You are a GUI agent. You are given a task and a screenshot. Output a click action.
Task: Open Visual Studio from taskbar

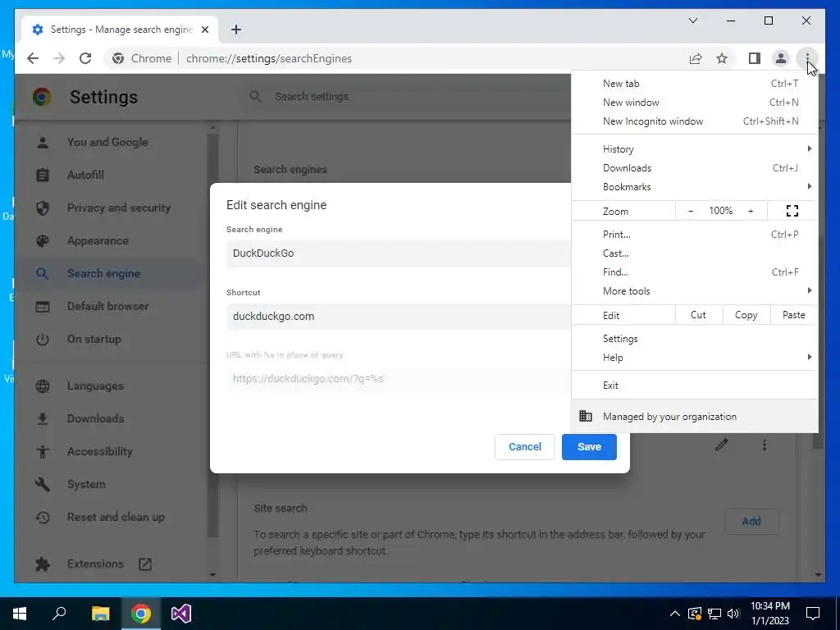point(181,614)
